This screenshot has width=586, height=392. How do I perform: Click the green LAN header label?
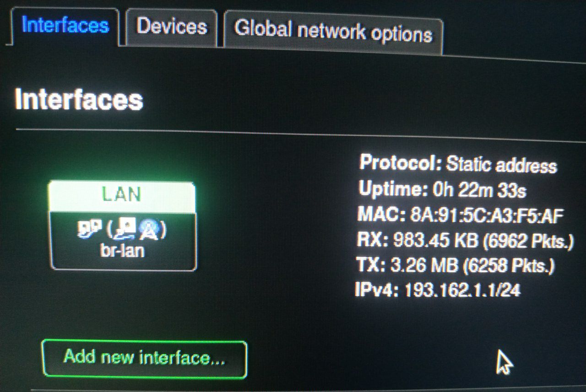coord(122,195)
